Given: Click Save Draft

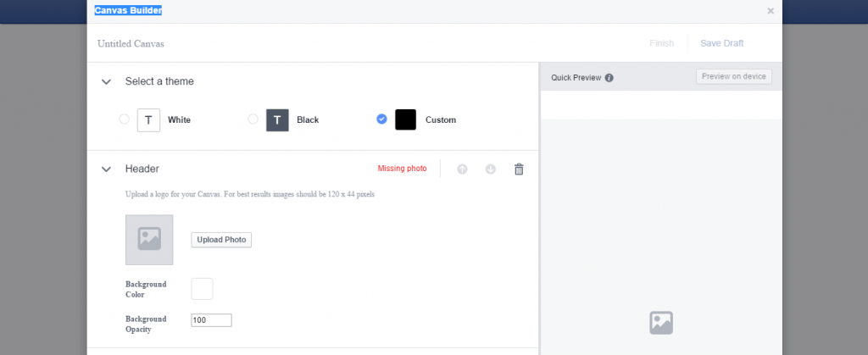Looking at the screenshot, I should point(721,43).
